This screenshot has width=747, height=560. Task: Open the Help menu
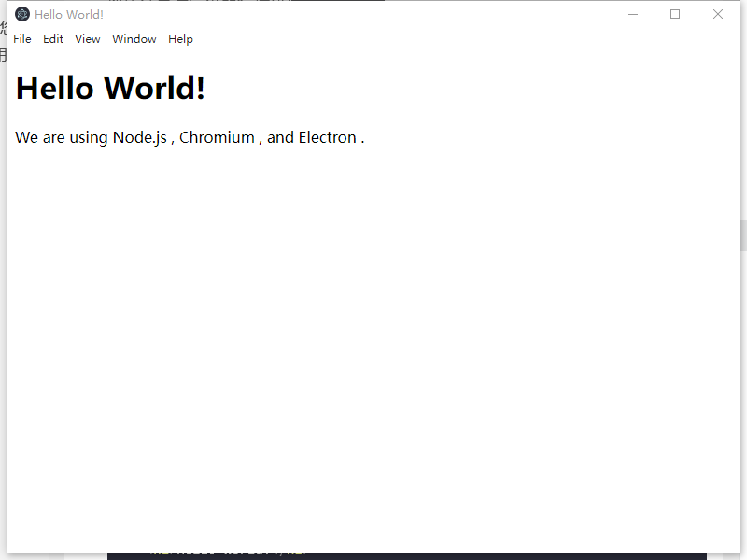180,39
